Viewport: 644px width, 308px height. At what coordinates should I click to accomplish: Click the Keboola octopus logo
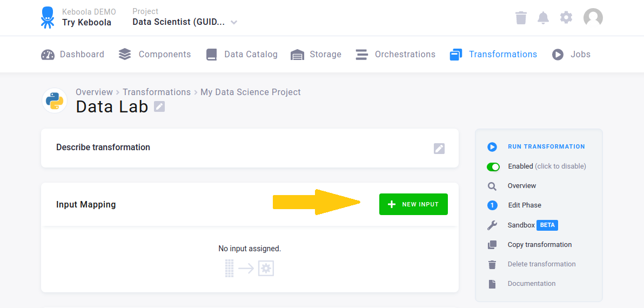[x=48, y=17]
